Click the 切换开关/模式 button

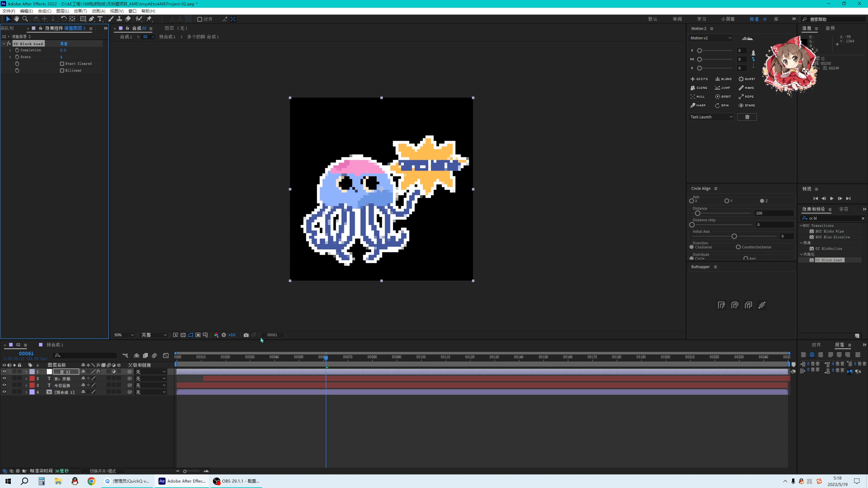pyautogui.click(x=103, y=471)
